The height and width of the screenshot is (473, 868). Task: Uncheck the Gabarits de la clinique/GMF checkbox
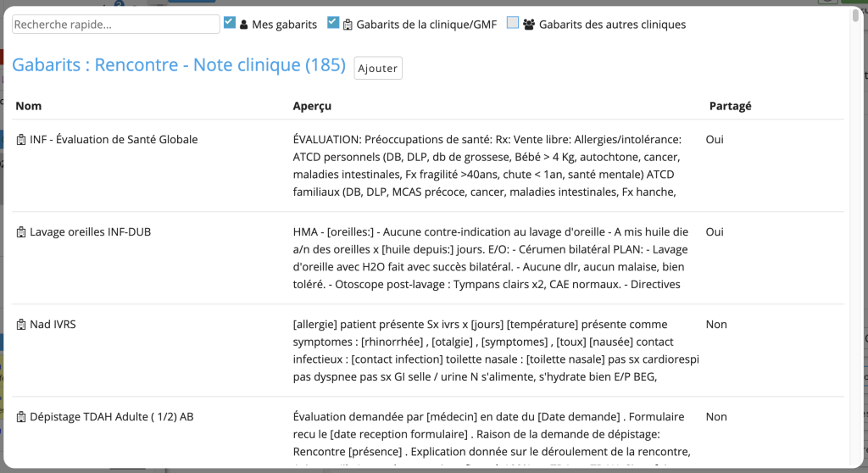[x=332, y=23]
